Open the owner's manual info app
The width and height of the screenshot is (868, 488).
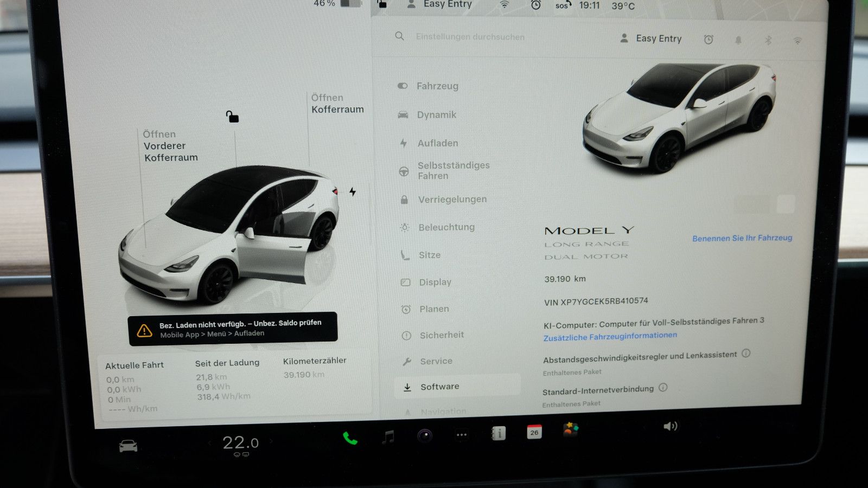pos(498,433)
